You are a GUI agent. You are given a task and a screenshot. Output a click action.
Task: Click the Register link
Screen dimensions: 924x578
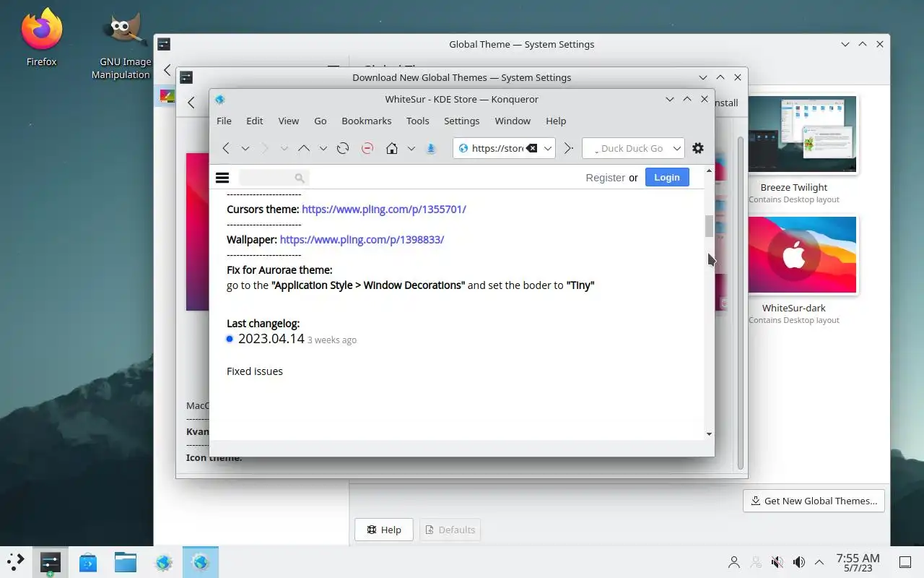coord(606,178)
